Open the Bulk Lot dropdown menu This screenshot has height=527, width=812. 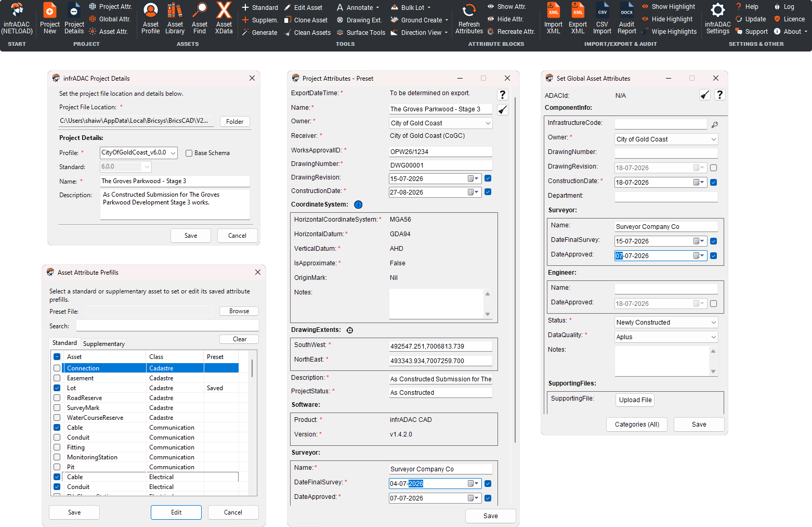pyautogui.click(x=411, y=7)
